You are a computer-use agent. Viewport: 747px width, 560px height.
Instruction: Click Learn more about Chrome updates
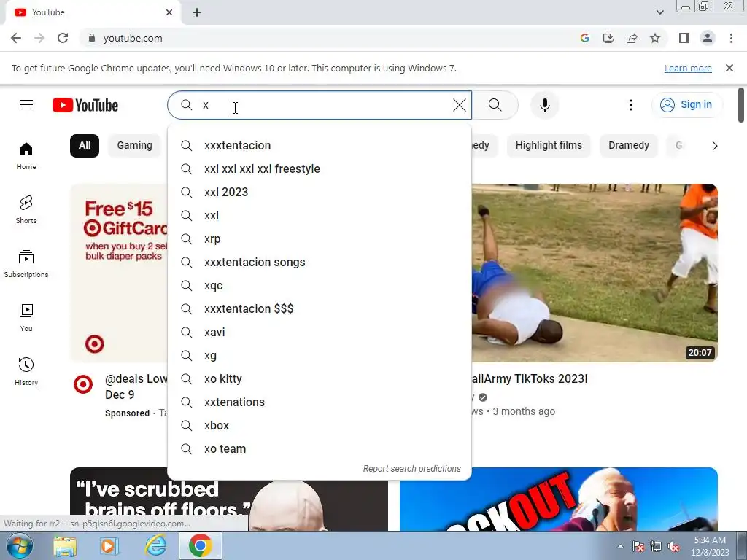(x=688, y=68)
